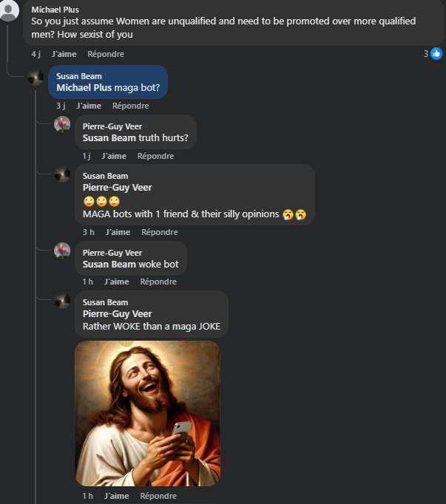Viewport: 446px width, 504px height.
Task: Click Pierre-Guy Veer's avatar on "woke bot"
Action: pos(62,251)
